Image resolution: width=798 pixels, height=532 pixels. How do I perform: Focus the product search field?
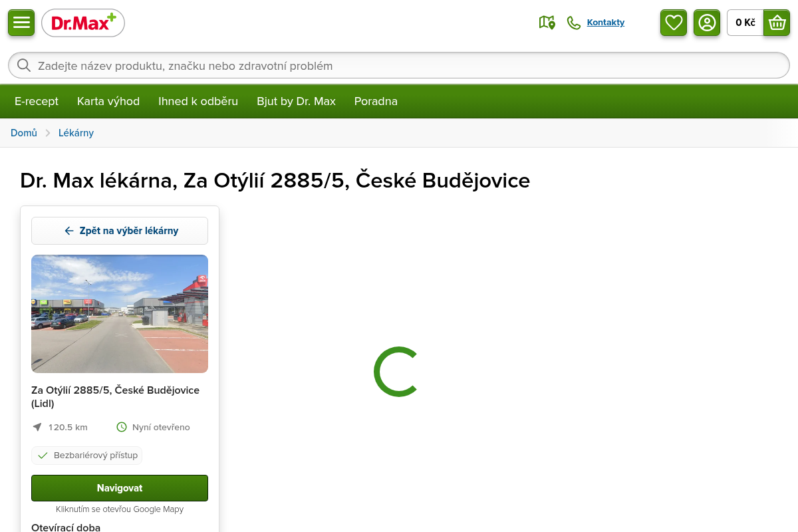click(x=399, y=65)
